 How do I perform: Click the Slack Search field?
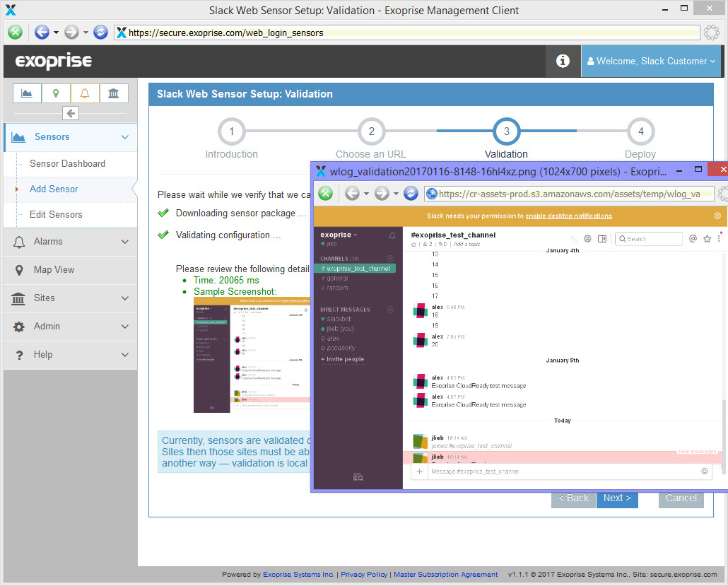point(649,239)
